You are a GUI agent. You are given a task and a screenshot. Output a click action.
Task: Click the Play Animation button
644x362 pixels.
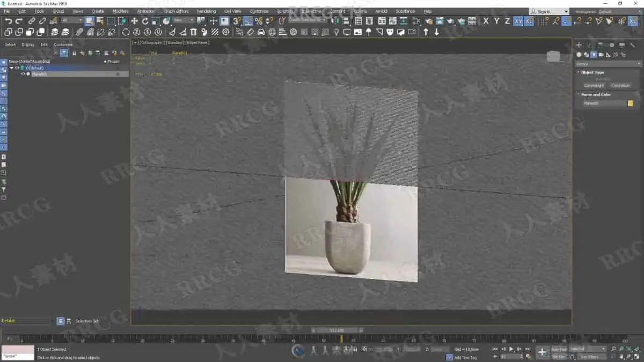pos(511,349)
